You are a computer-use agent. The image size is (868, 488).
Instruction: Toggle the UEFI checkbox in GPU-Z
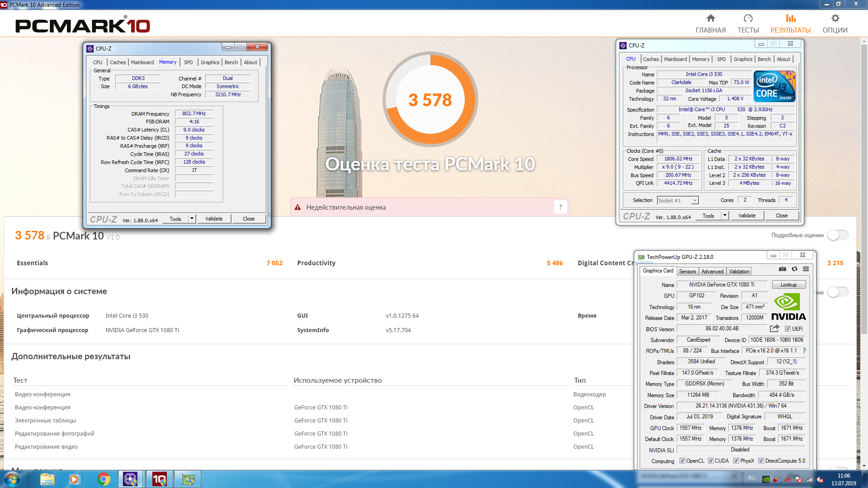[788, 329]
